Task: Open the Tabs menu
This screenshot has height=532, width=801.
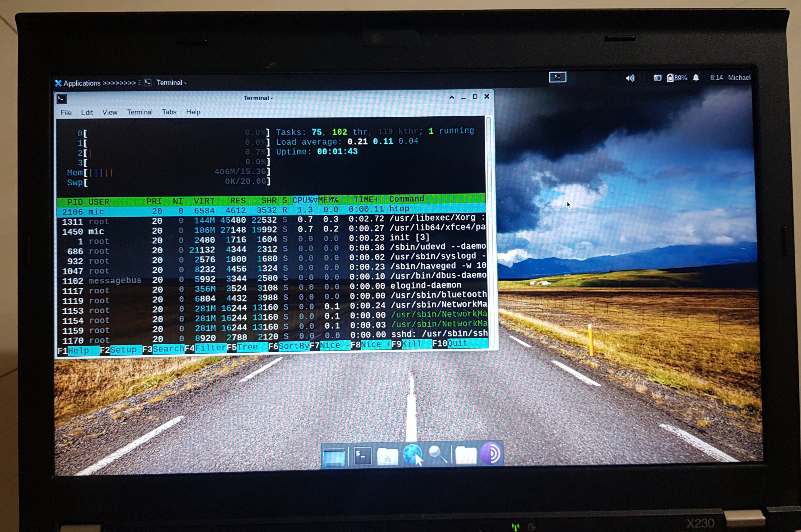Action: coord(169,112)
